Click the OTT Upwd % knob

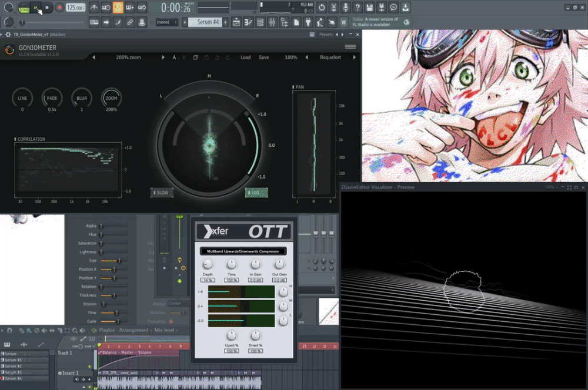pyautogui.click(x=231, y=336)
